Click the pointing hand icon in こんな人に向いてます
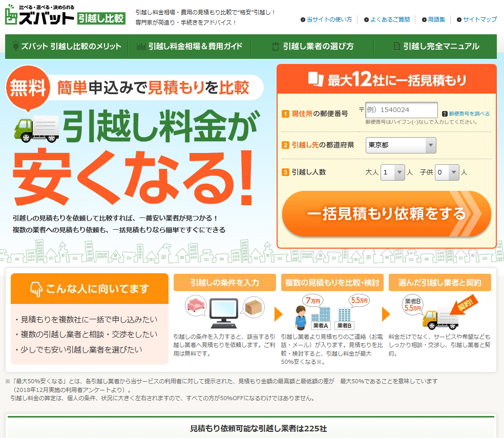Screen dimensions: 504x438 point(36,289)
